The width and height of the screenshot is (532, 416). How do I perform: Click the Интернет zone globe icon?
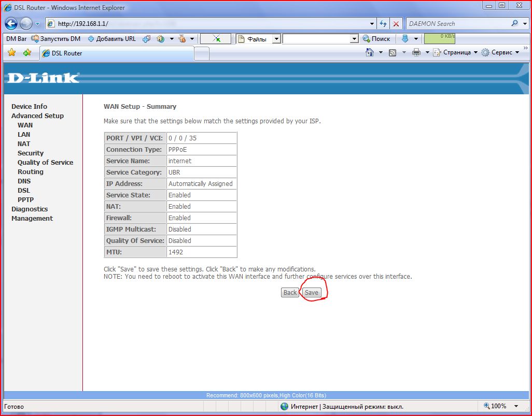pos(284,406)
